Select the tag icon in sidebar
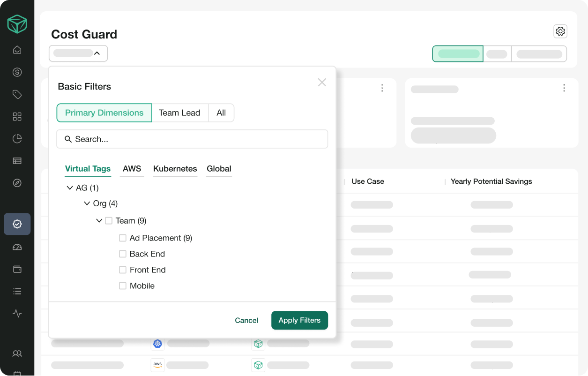The width and height of the screenshot is (588, 376). 17,95
